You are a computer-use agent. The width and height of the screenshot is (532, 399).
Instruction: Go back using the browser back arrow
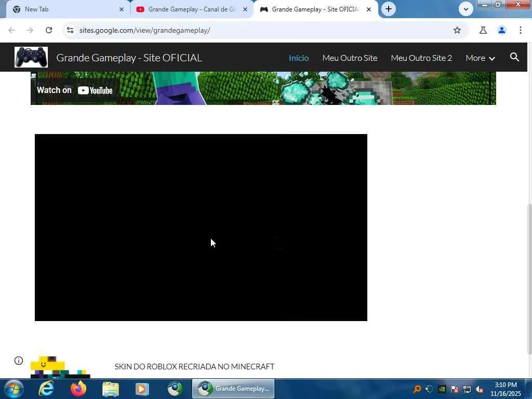coord(11,30)
